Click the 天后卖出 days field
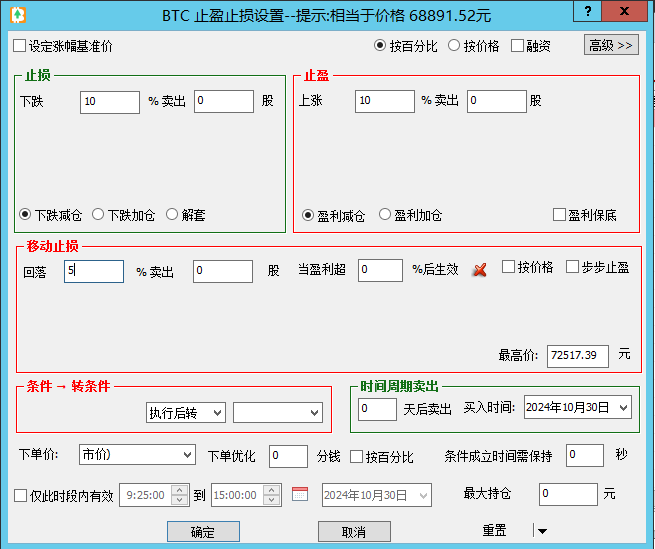This screenshot has height=549, width=655. [377, 409]
